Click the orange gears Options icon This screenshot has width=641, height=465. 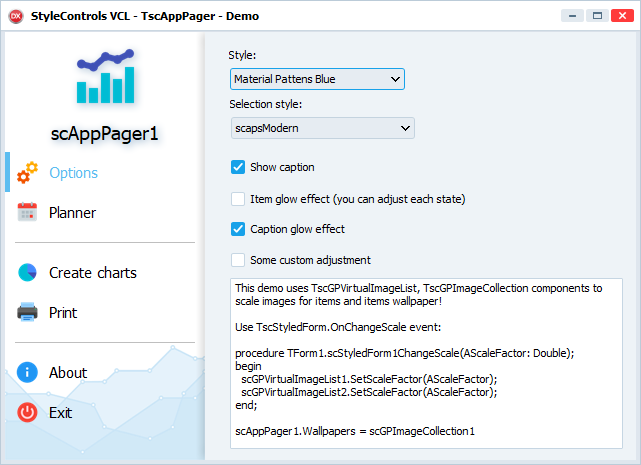(x=27, y=173)
